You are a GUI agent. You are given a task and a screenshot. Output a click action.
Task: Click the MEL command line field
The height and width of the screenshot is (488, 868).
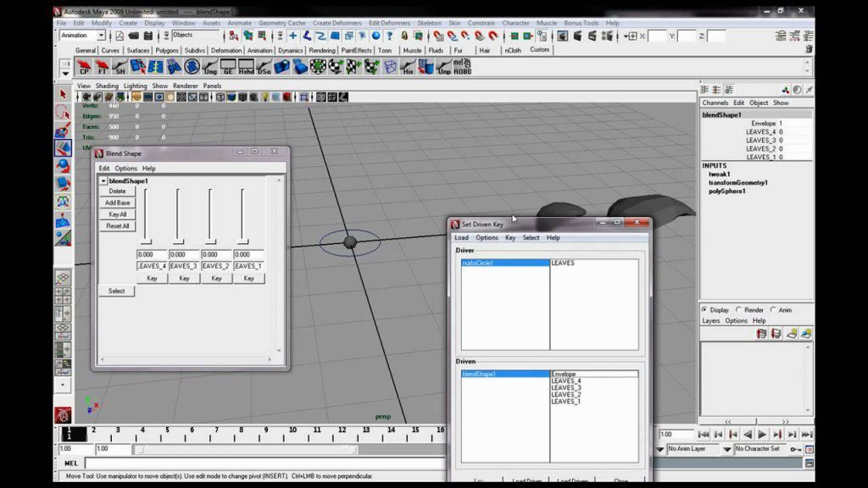(x=264, y=463)
